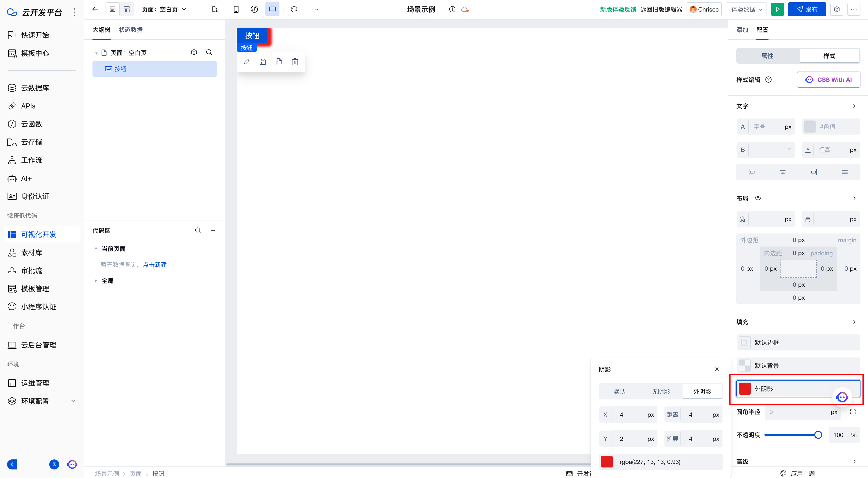Click shadow X offset input field
The image size is (868, 478).
(629, 415)
